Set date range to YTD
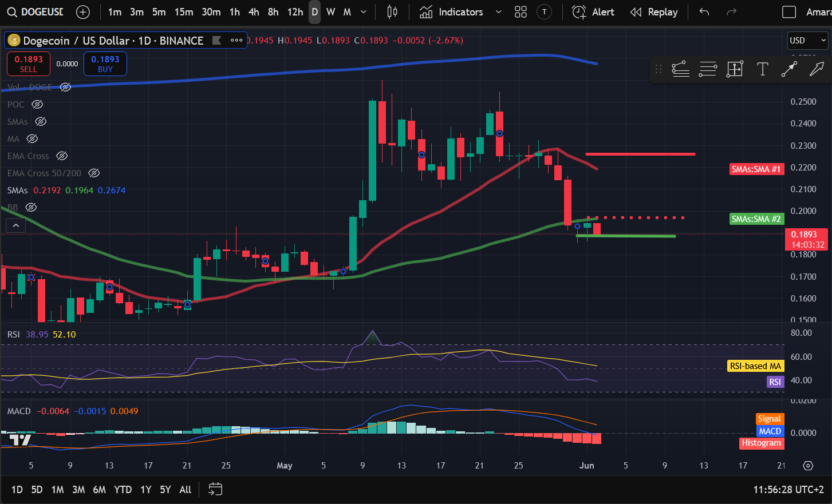 (123, 490)
